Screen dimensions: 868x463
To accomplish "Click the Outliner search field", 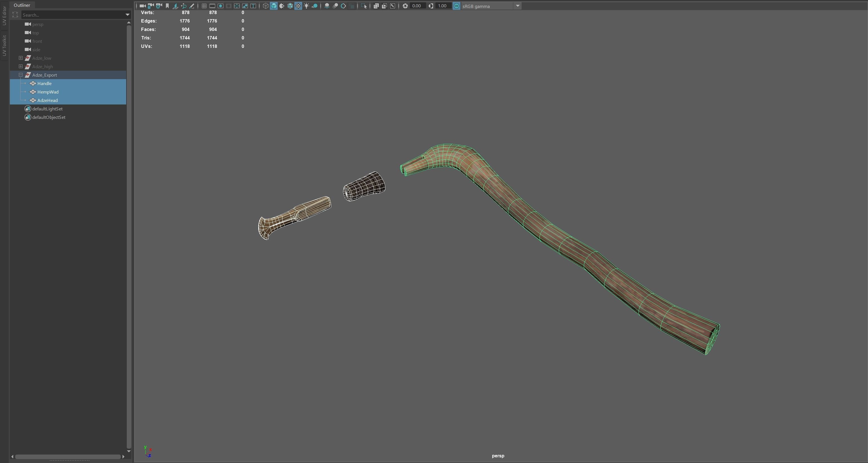I will point(72,15).
